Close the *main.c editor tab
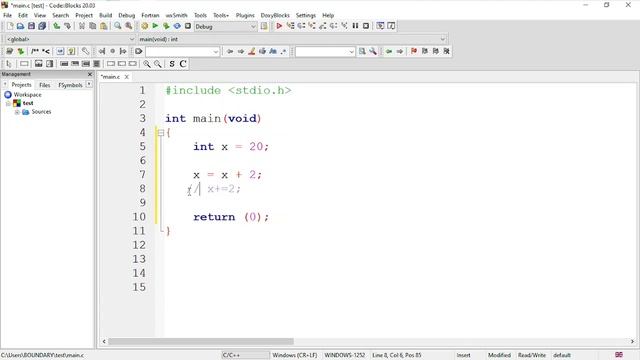640x360 pixels. (127, 77)
